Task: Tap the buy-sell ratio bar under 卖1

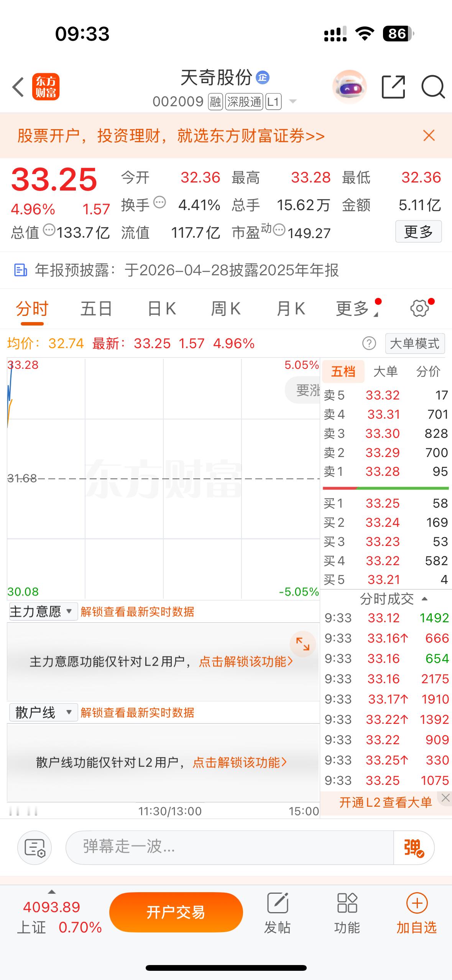Action: pos(386,488)
